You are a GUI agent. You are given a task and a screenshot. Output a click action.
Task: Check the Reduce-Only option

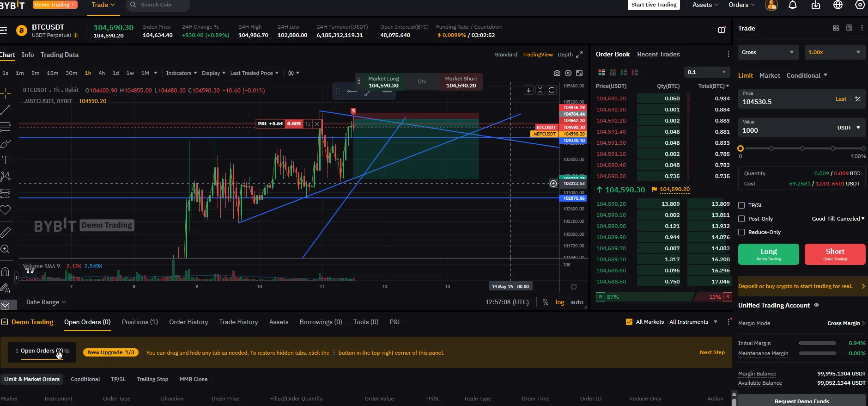pos(741,232)
